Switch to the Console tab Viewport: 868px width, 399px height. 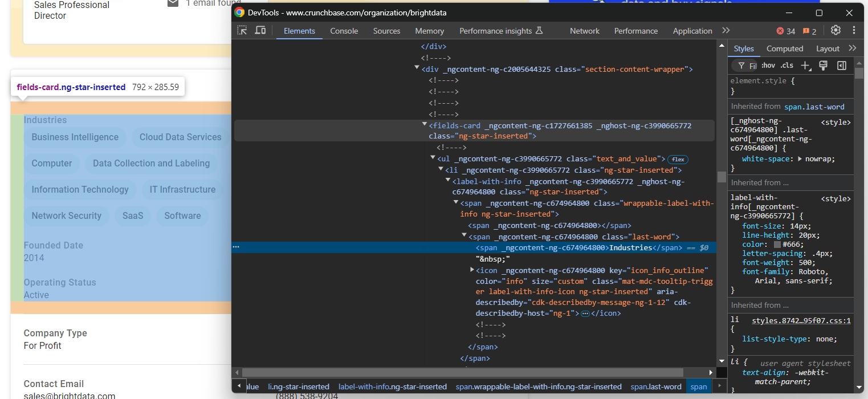point(344,31)
